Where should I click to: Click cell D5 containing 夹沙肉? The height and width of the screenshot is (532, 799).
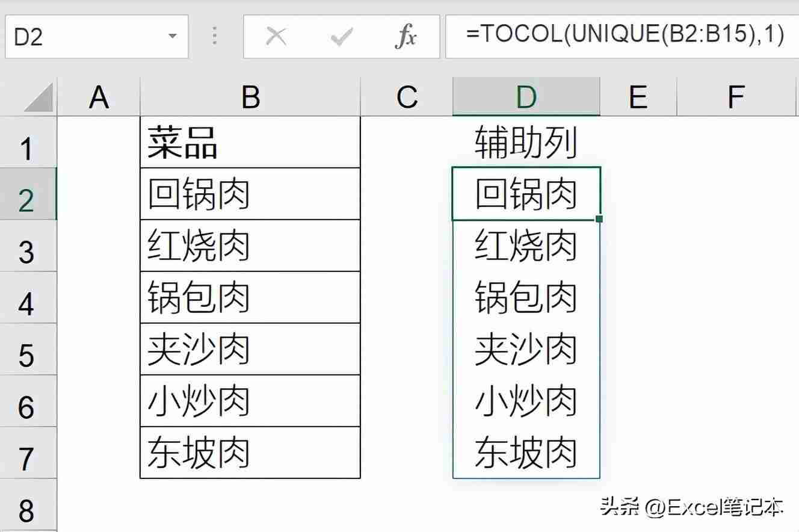(x=526, y=349)
